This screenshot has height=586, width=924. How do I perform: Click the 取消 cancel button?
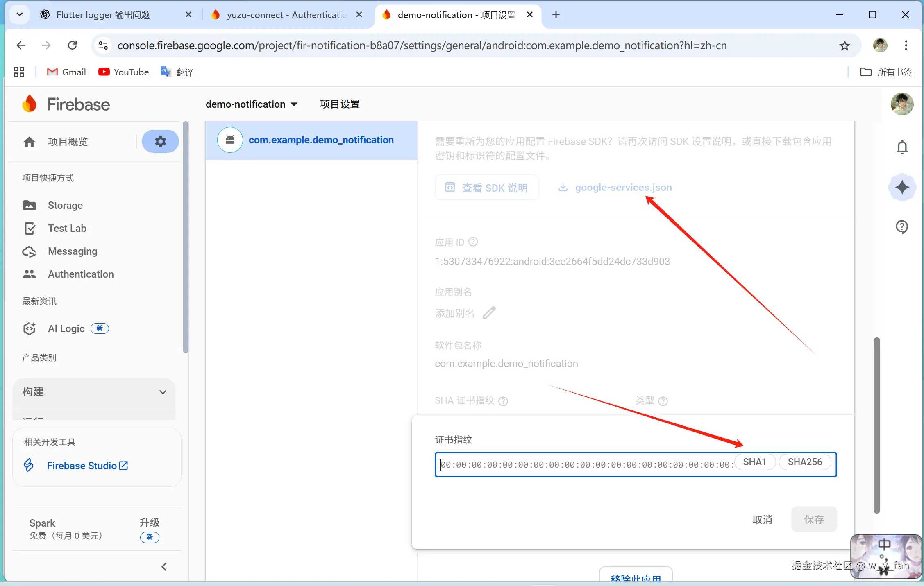762,519
